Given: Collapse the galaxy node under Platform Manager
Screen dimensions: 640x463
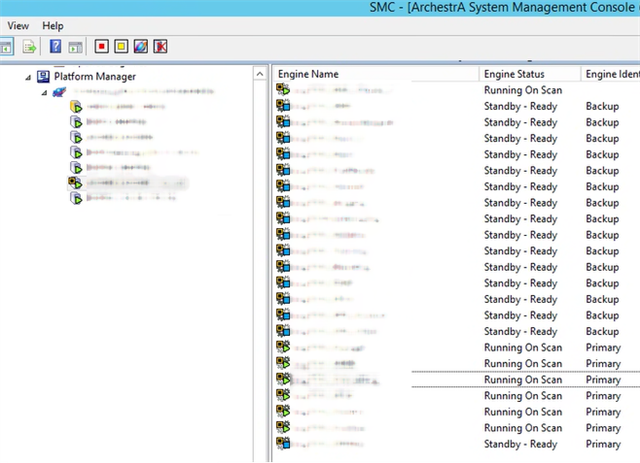Looking at the screenshot, I should (x=44, y=93).
